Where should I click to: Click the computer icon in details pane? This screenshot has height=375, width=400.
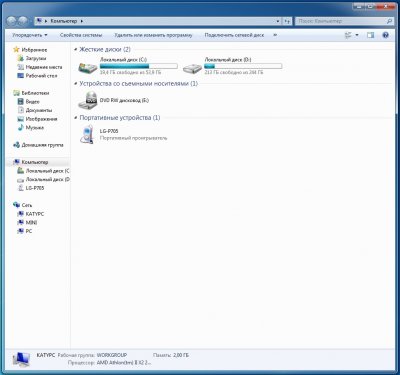click(x=21, y=359)
